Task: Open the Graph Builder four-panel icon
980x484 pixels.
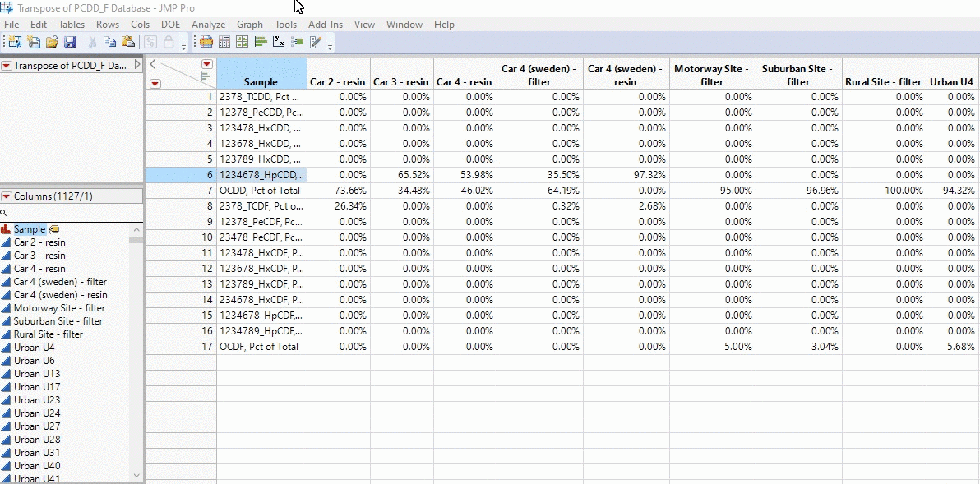Action: (x=243, y=42)
